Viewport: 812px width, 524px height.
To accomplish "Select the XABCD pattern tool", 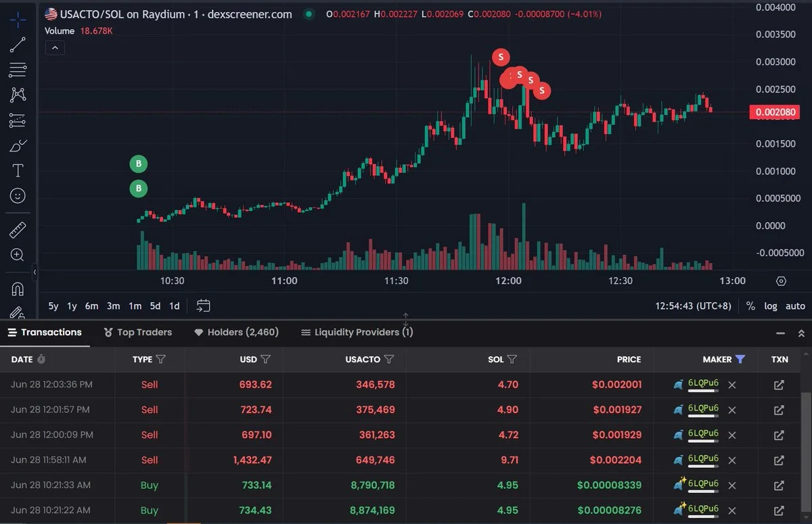I will [x=18, y=95].
